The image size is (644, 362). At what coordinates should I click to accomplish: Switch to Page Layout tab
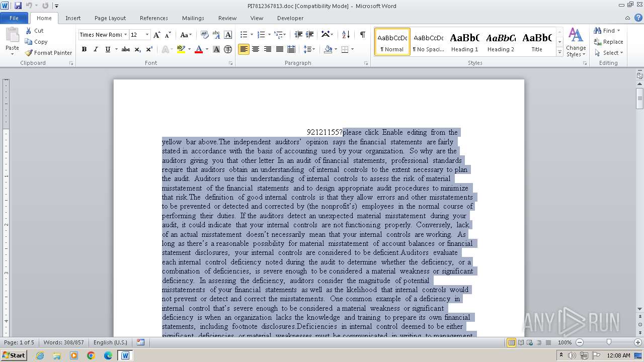(110, 18)
